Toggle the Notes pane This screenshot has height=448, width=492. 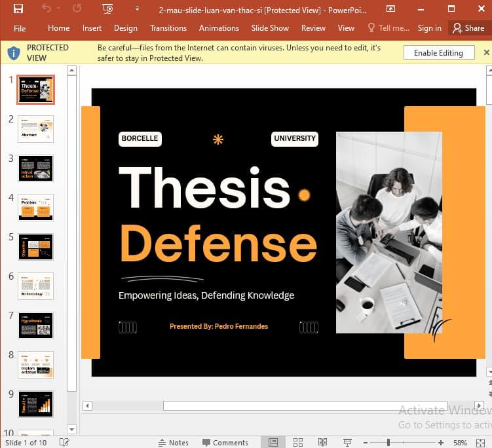click(x=173, y=443)
